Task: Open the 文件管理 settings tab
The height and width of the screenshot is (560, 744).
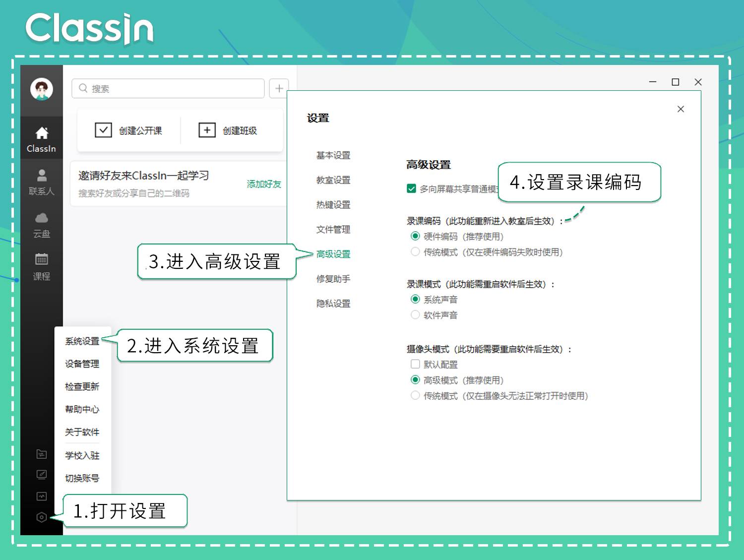Action: [333, 230]
